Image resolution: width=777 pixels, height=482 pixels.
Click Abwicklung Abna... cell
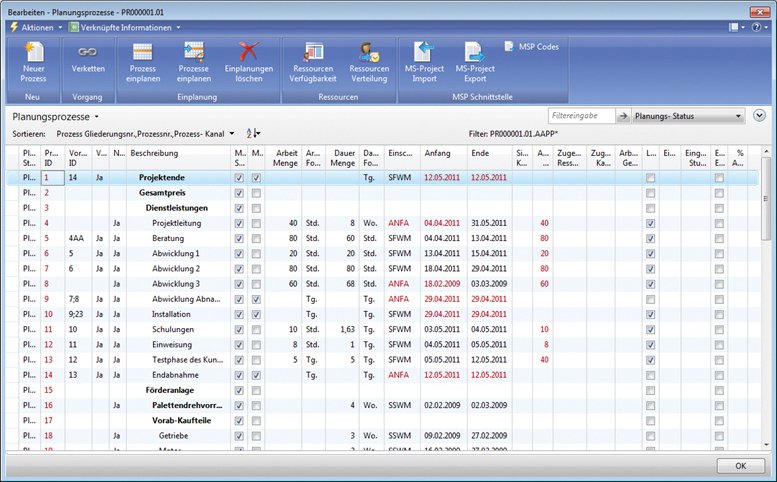tap(178, 299)
